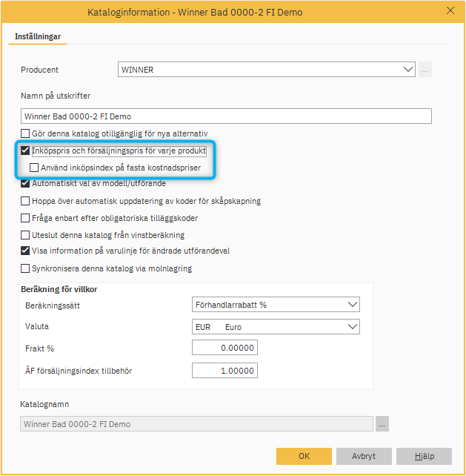Click the browse button beside Katalognamn
466x476 pixels.
pyautogui.click(x=382, y=424)
